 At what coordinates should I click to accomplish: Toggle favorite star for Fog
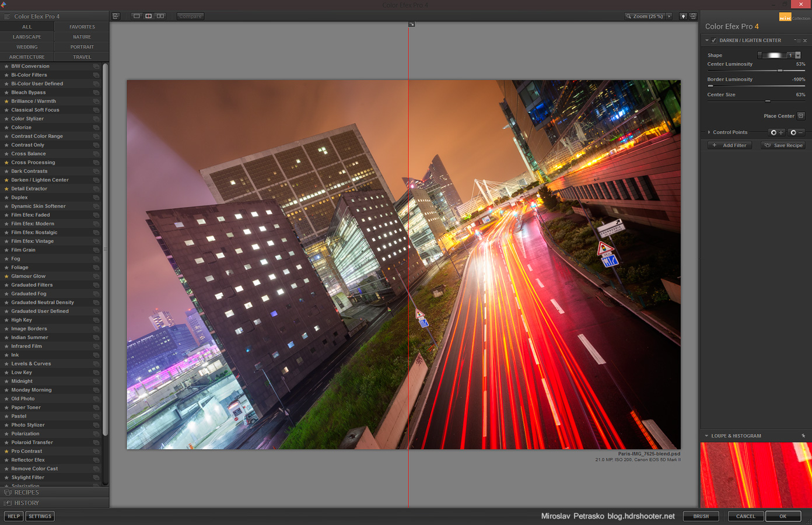click(x=6, y=258)
